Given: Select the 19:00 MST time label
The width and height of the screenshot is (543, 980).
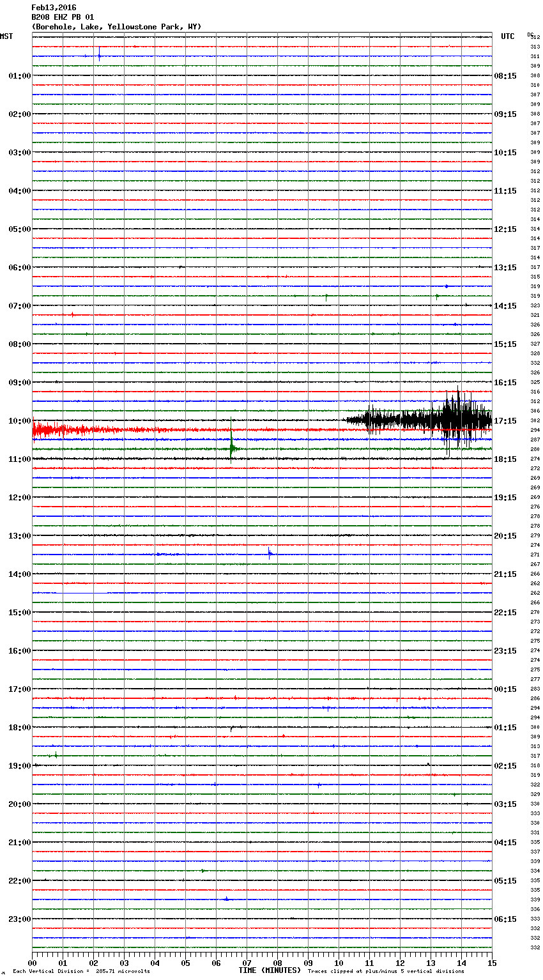Looking at the screenshot, I should coord(20,766).
